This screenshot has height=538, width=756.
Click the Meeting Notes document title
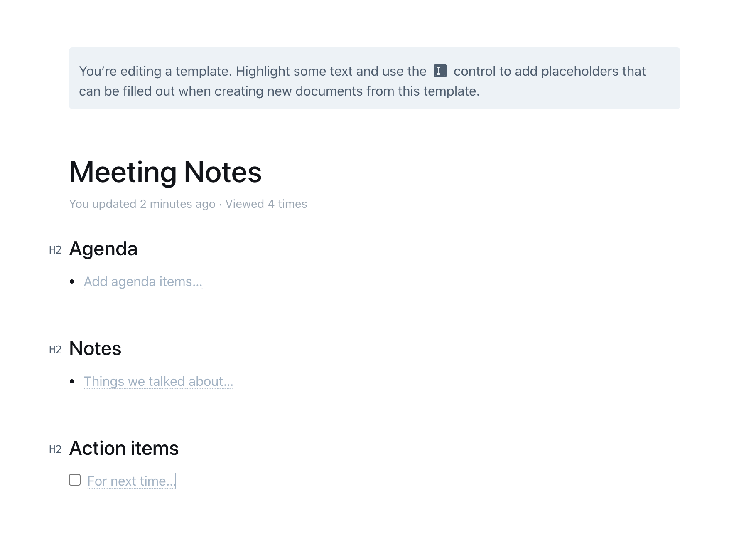pyautogui.click(x=165, y=172)
